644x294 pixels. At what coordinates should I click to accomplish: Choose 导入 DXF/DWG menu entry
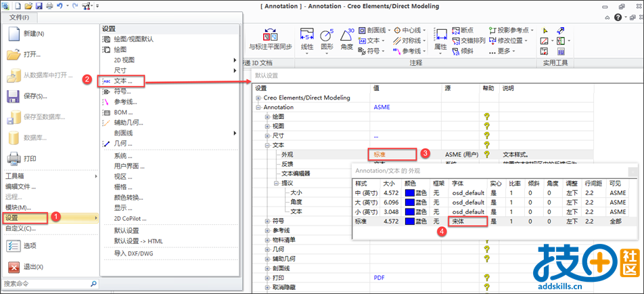170,253
